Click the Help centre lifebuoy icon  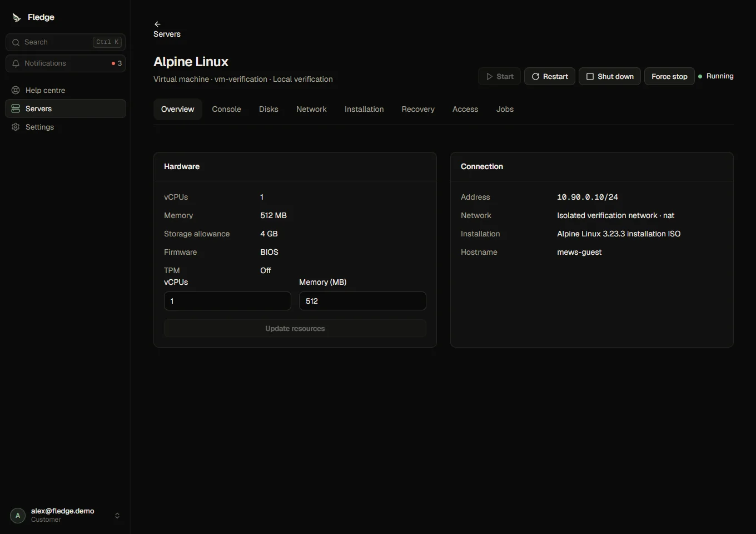[x=16, y=90]
